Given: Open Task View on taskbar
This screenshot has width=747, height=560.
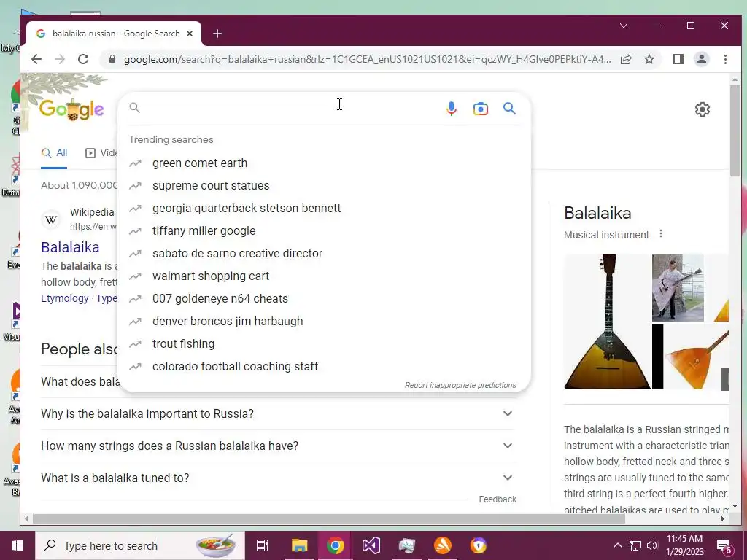Looking at the screenshot, I should tap(263, 545).
